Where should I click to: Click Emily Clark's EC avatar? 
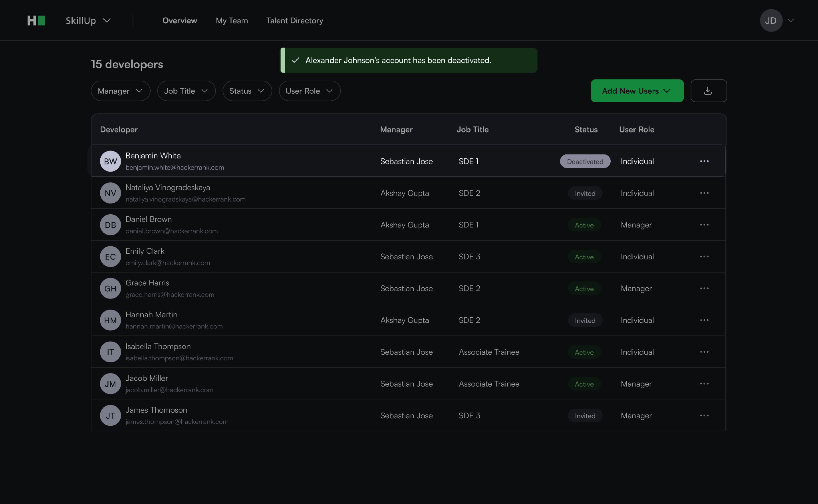pos(110,257)
